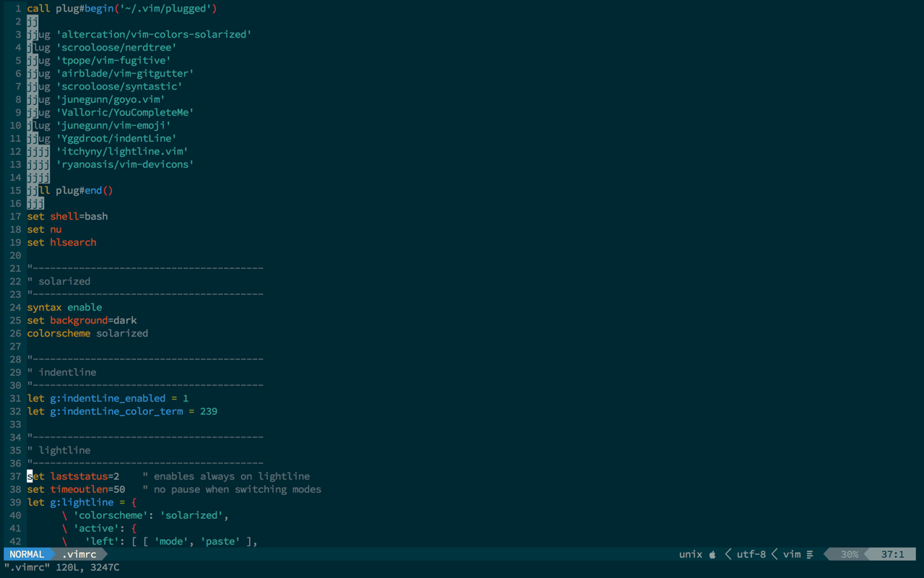924x578 pixels.
Task: Click 'ryanoasis/vim-devicons' plugin string
Action: point(126,164)
